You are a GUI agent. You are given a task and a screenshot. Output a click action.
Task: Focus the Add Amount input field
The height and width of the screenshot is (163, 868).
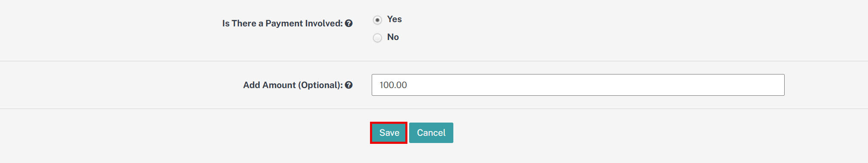(x=578, y=85)
